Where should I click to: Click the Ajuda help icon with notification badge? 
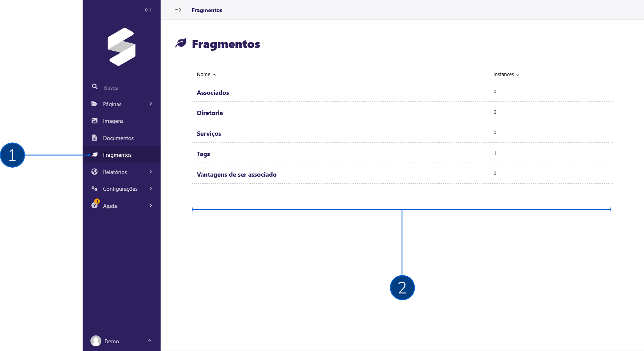coord(95,206)
